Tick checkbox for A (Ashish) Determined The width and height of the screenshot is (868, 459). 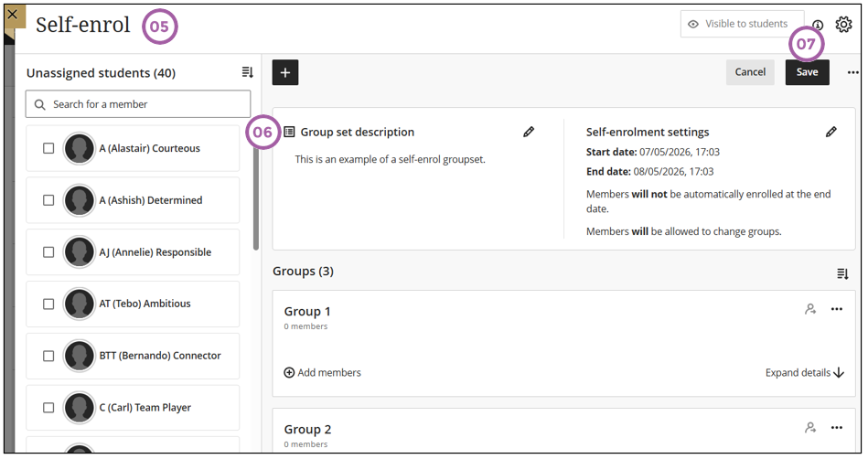point(48,200)
